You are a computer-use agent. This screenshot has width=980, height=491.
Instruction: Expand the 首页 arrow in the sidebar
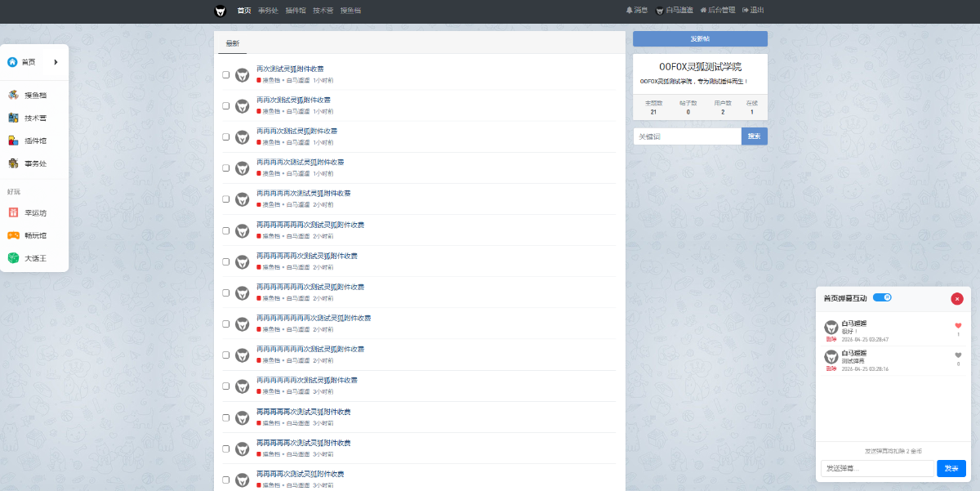[x=56, y=62]
